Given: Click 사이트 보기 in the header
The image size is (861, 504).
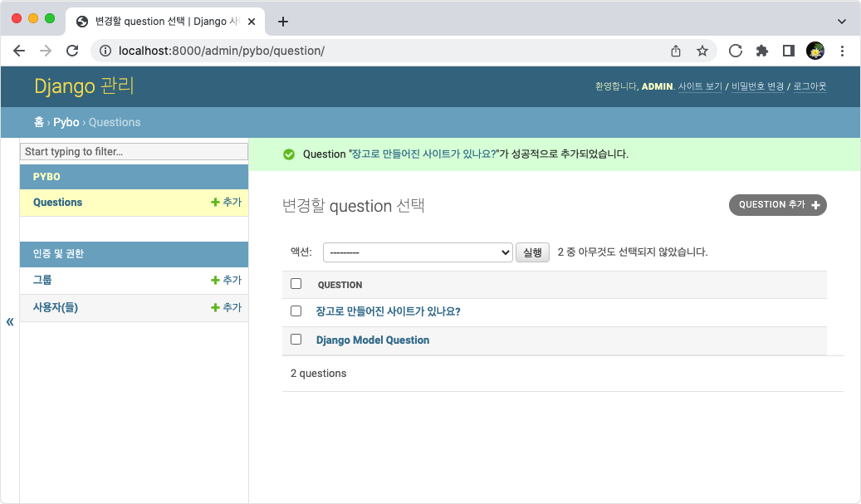Looking at the screenshot, I should coord(700,86).
